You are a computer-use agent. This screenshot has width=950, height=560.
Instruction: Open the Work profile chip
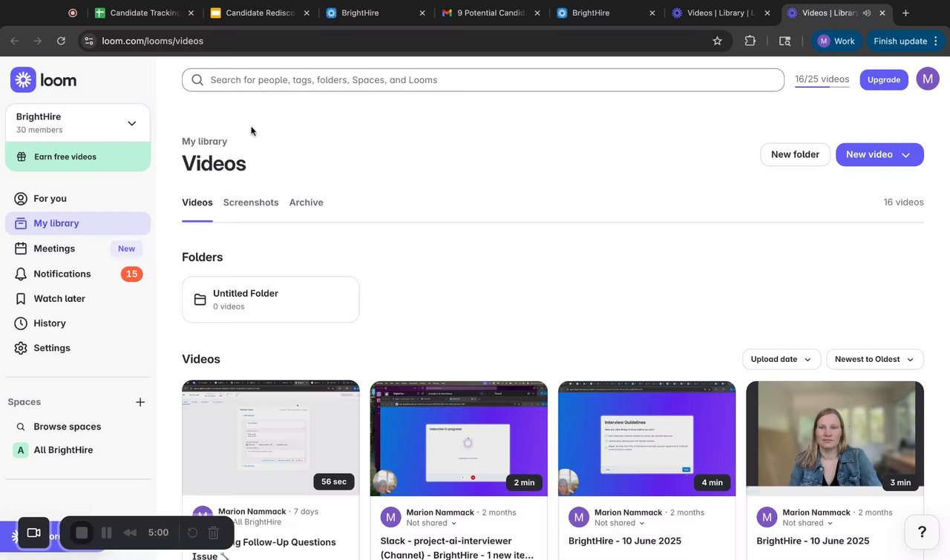(836, 41)
